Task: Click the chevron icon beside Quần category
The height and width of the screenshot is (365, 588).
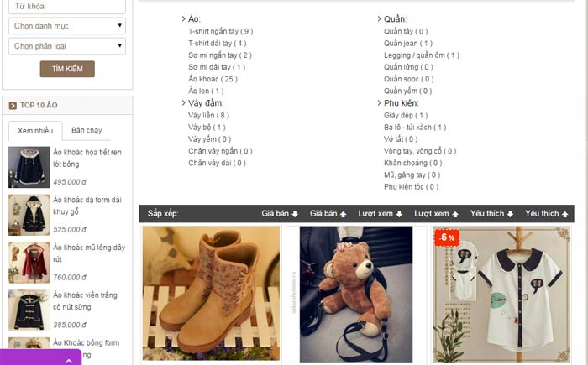Action: coord(379,18)
